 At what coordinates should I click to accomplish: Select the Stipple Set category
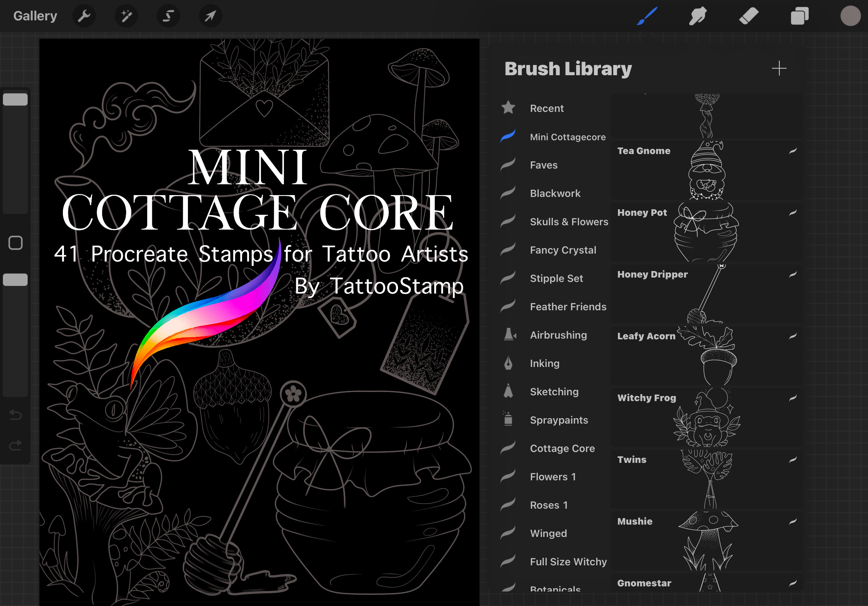[x=556, y=278]
